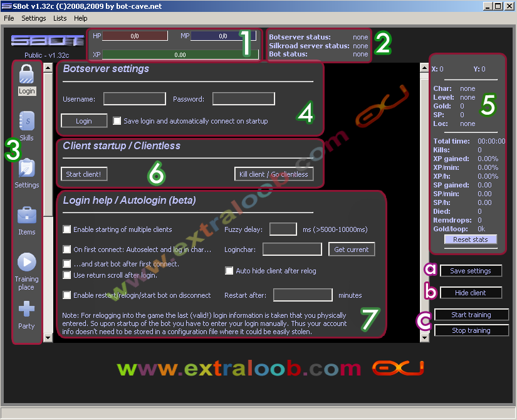517x420 pixels.
Task: Open the Help menu
Action: pos(80,18)
